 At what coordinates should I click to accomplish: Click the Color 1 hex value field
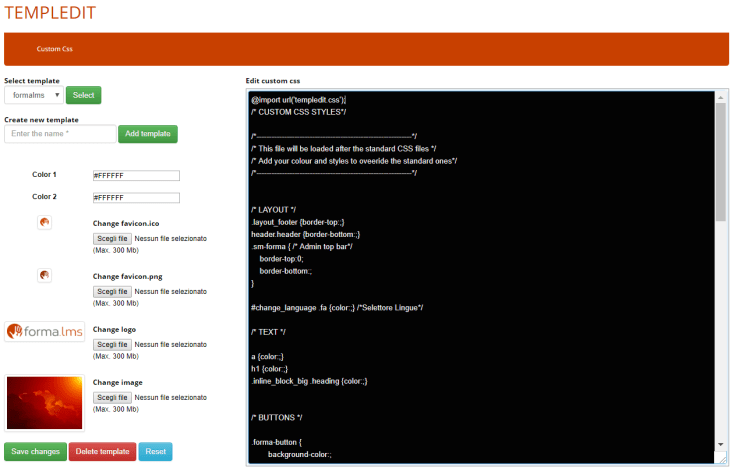click(x=136, y=175)
